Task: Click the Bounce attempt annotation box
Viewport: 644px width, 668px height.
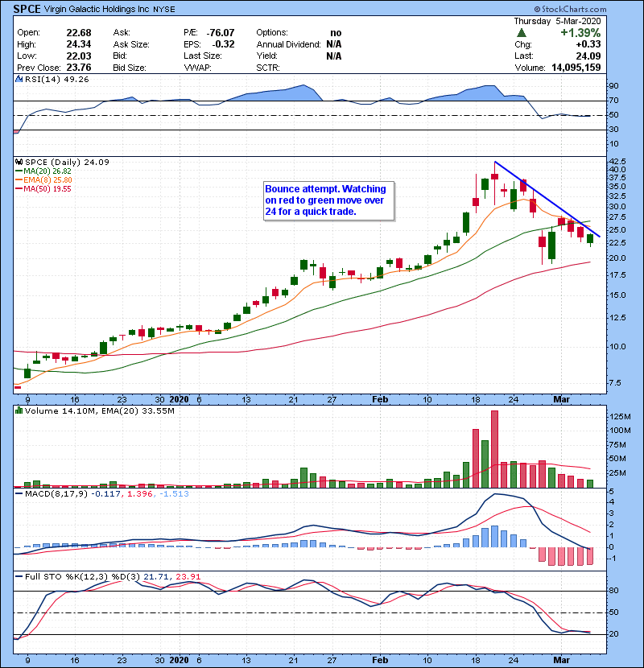Action: click(328, 200)
